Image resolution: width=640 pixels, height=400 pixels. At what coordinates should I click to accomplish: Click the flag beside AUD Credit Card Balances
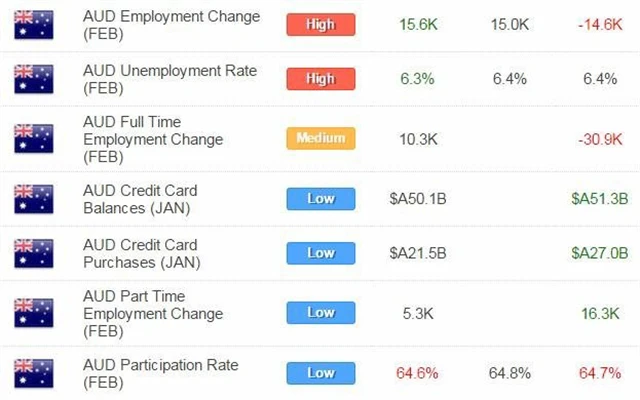click(34, 198)
